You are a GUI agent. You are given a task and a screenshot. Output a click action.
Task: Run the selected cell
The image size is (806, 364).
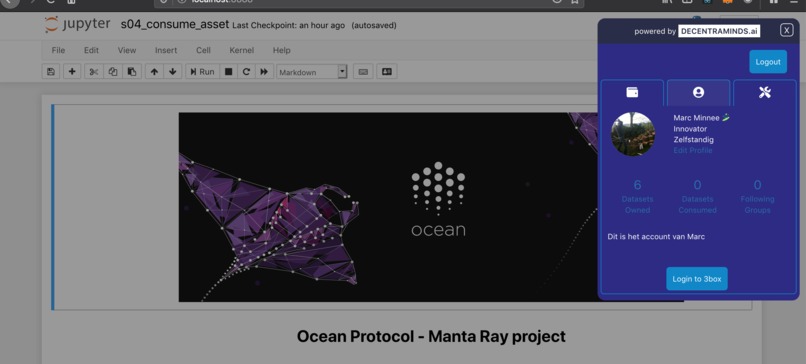pos(203,71)
